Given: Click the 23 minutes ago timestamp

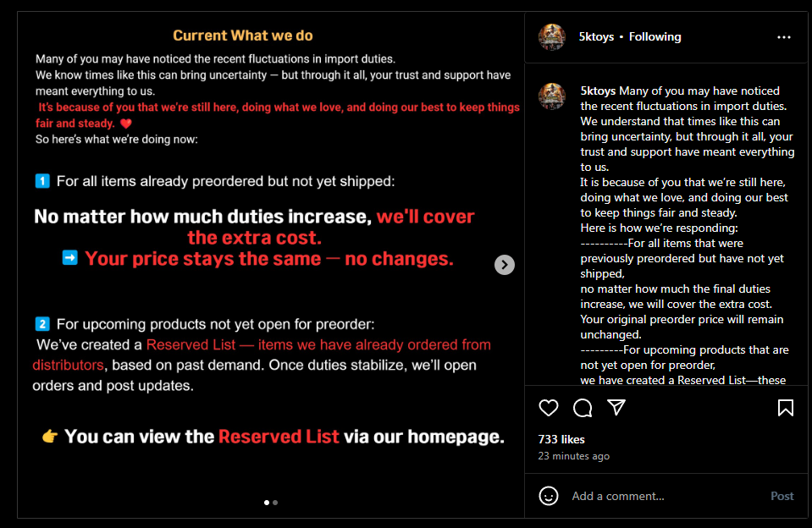Looking at the screenshot, I should click(x=573, y=456).
